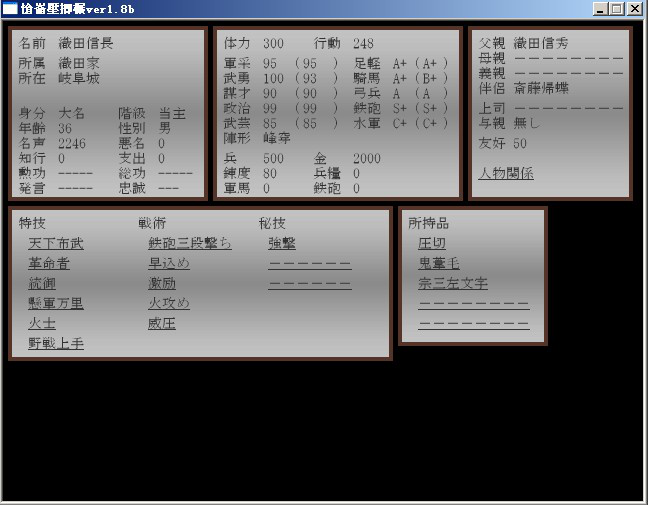
Task: Open the 圧切 item in 所持品
Action: pyautogui.click(x=432, y=243)
